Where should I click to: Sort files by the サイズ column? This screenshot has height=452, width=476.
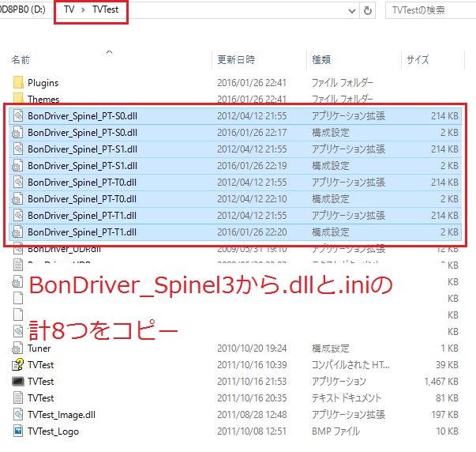tap(418, 59)
